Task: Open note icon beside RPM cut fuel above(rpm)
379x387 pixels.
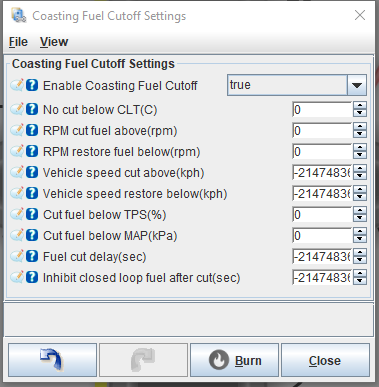Action: click(17, 130)
